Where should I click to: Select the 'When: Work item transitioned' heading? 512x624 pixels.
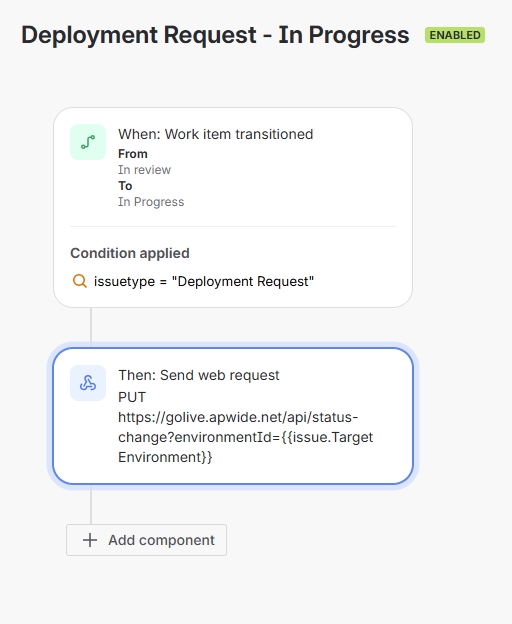tap(216, 134)
